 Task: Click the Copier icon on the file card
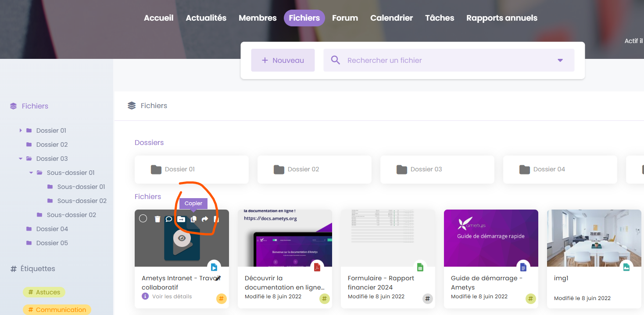pyautogui.click(x=193, y=219)
